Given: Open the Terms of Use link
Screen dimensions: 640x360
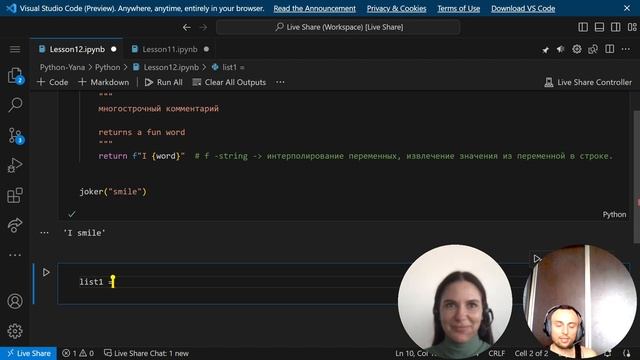Looking at the screenshot, I should (x=459, y=9).
